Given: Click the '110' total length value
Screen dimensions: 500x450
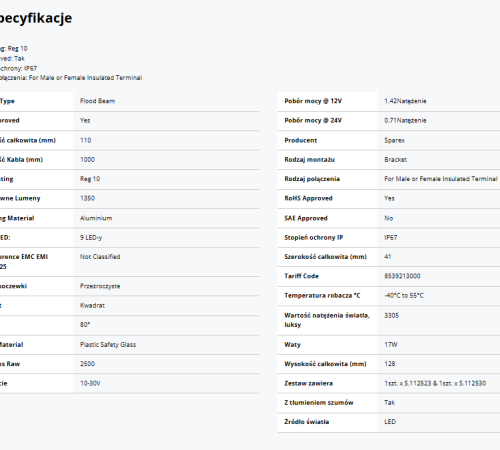Looking at the screenshot, I should point(86,140).
